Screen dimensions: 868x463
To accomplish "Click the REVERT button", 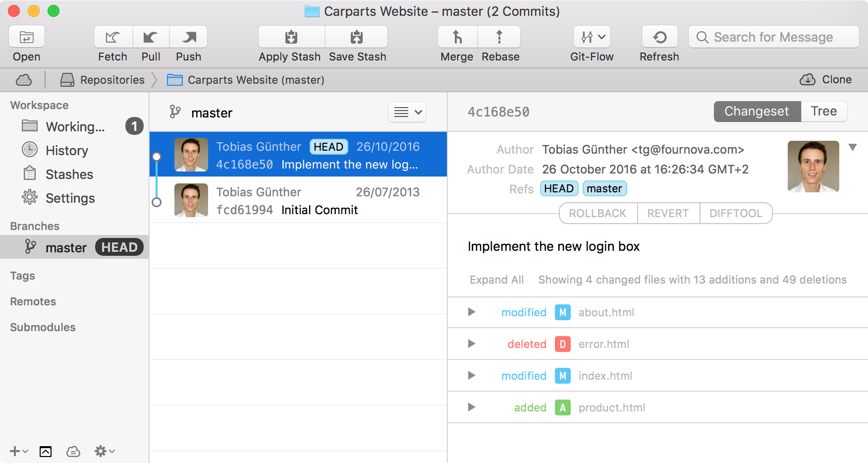I will (668, 214).
